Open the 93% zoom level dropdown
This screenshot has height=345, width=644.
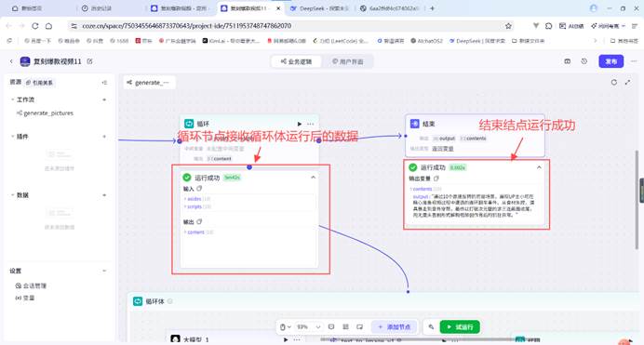tap(309, 327)
